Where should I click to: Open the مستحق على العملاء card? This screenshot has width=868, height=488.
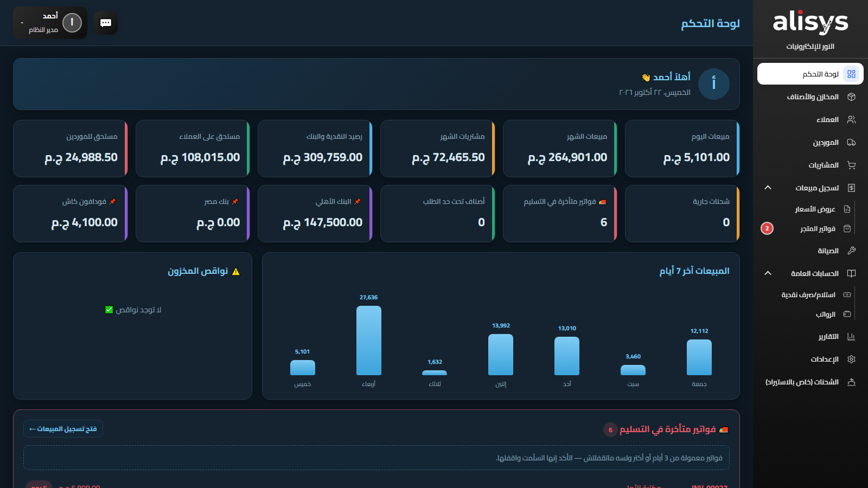[193, 149]
